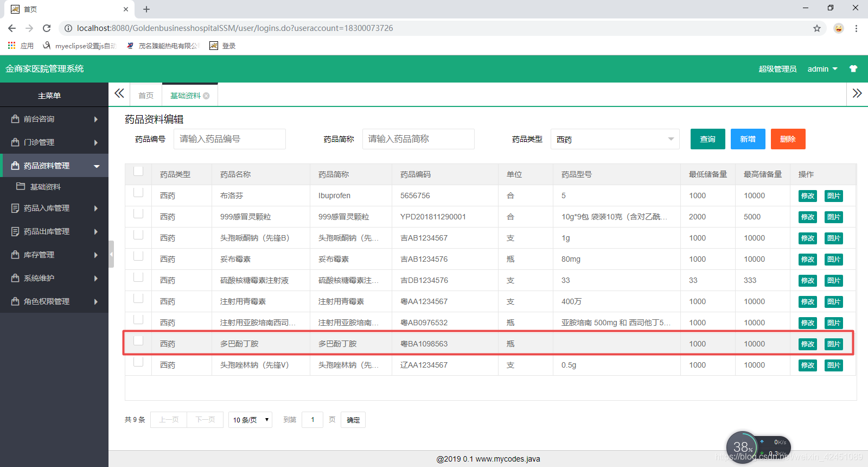Click 图片 for the 头孢唑林钠 row
Viewport: 868px width, 467px height.
point(834,365)
